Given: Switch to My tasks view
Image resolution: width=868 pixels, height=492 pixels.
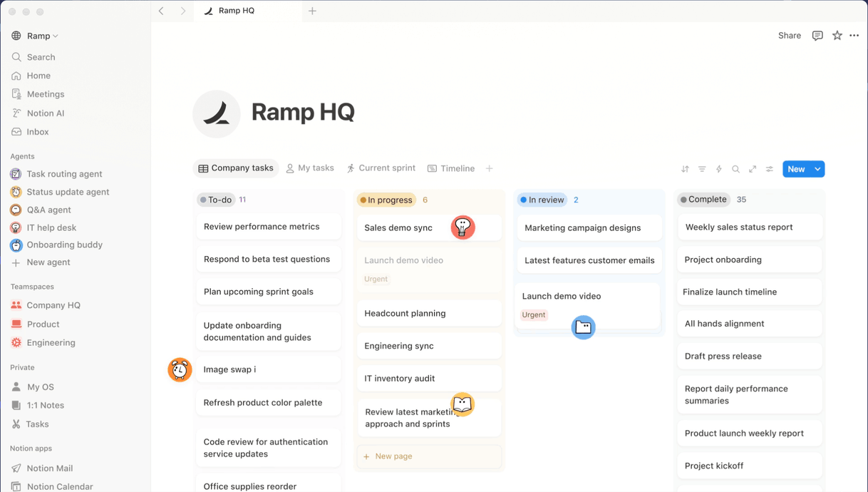Looking at the screenshot, I should 310,168.
